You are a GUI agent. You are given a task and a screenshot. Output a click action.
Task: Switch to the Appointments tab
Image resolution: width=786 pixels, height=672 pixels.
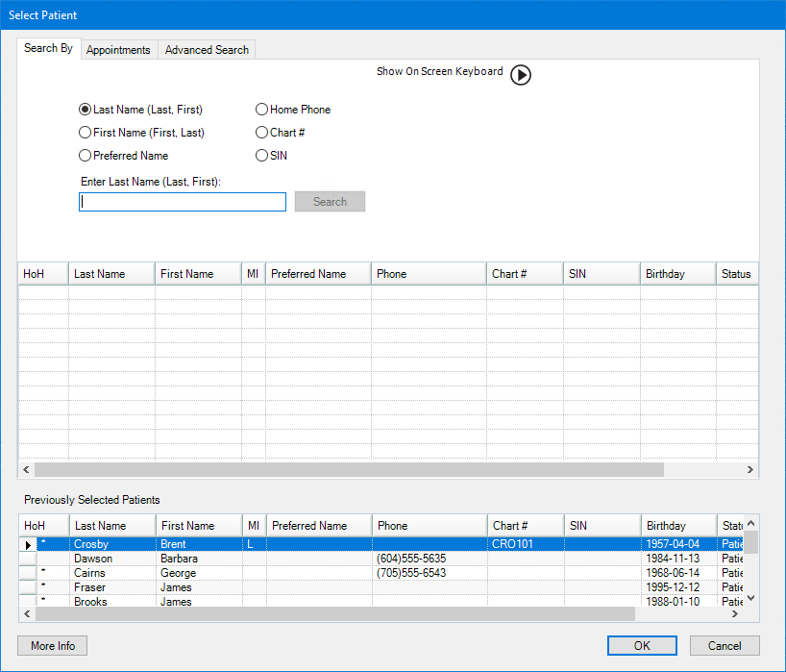[x=118, y=50]
